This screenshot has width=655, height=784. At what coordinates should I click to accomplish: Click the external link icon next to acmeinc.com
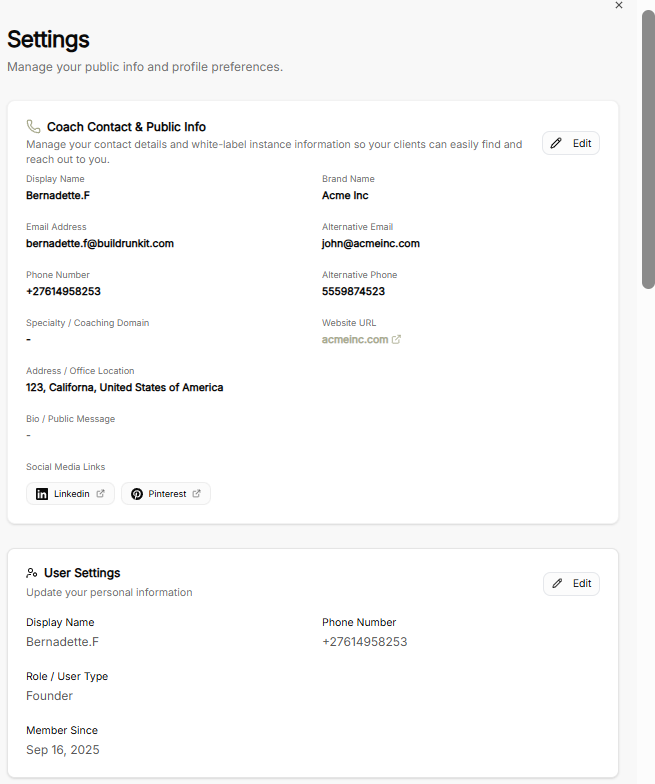(x=396, y=340)
